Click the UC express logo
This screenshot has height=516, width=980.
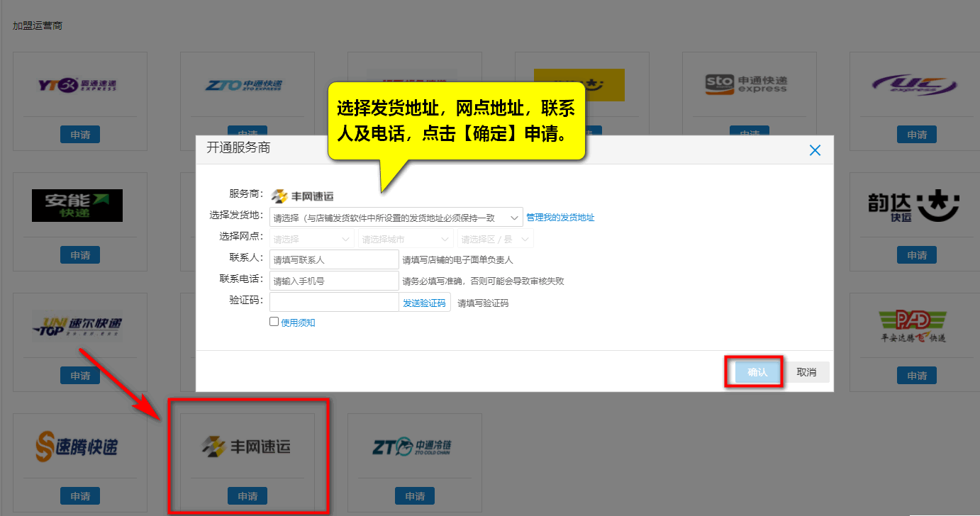pos(916,85)
